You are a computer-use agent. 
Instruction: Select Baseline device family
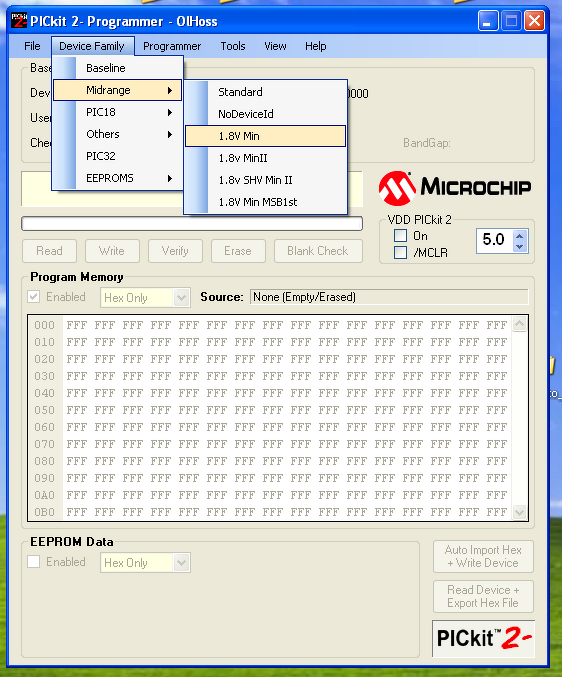pyautogui.click(x=117, y=68)
